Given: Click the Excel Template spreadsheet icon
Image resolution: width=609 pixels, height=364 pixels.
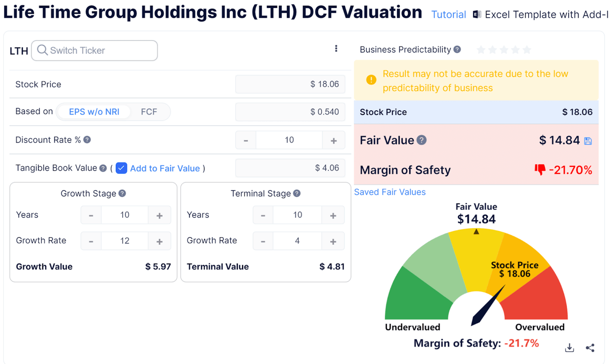Looking at the screenshot, I should (x=476, y=14).
